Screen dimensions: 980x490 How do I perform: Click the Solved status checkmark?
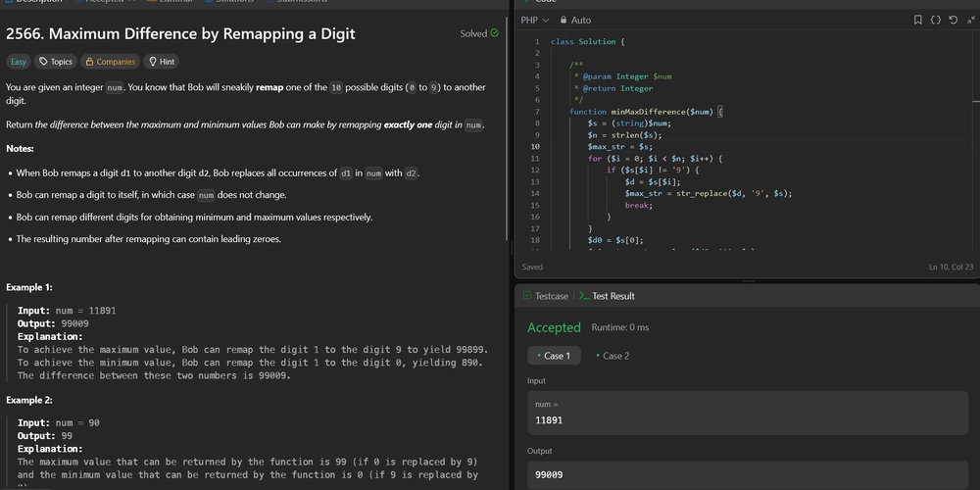click(494, 33)
